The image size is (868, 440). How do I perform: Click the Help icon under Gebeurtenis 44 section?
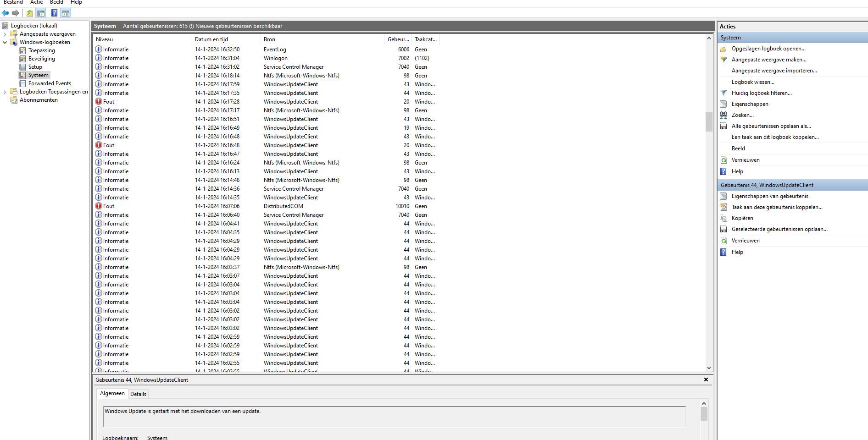723,252
